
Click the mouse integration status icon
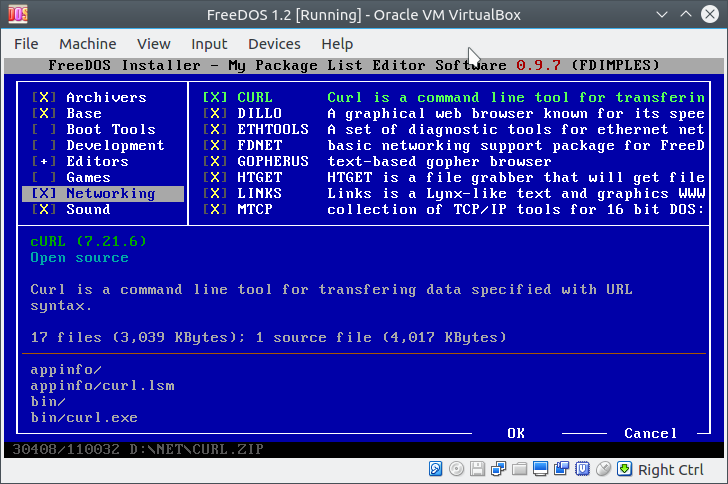[x=604, y=469]
